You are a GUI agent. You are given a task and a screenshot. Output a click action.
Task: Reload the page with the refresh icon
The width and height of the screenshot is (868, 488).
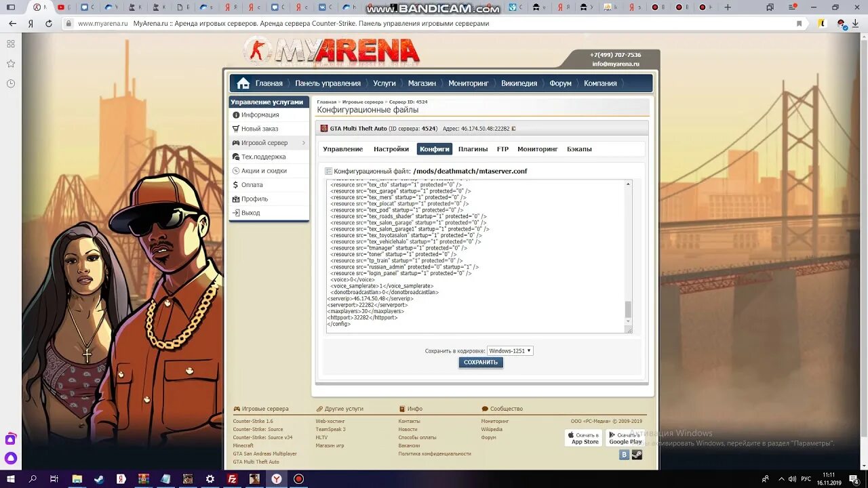(49, 23)
